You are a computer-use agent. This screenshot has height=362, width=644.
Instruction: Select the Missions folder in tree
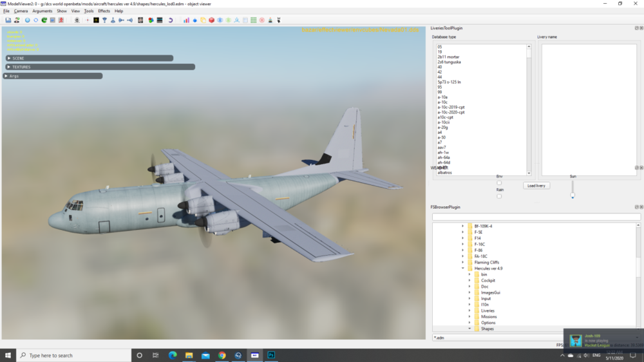[x=489, y=317]
